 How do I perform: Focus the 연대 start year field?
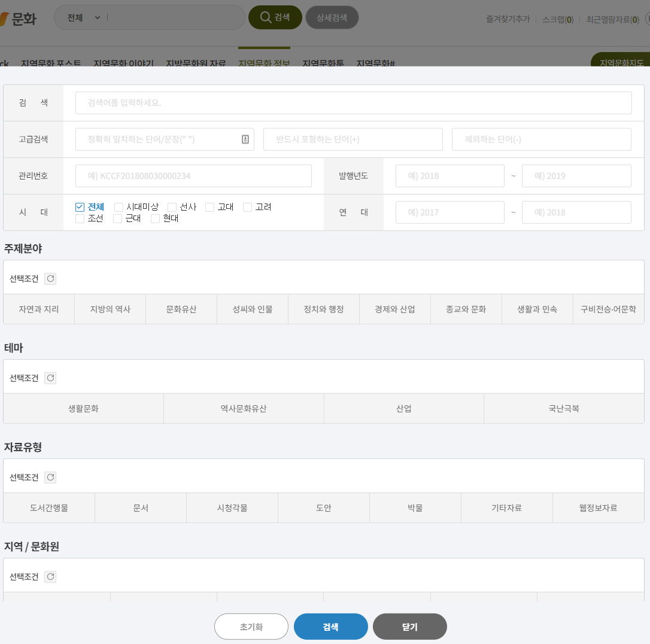(449, 212)
